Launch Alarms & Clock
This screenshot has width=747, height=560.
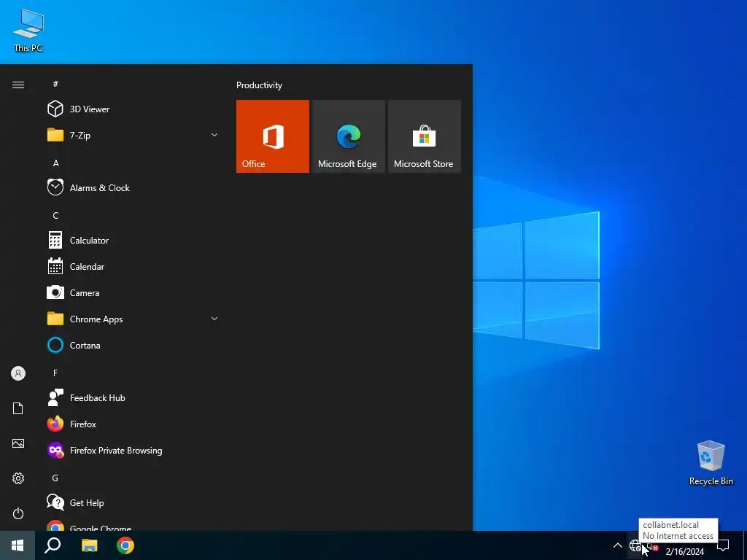[133, 187]
